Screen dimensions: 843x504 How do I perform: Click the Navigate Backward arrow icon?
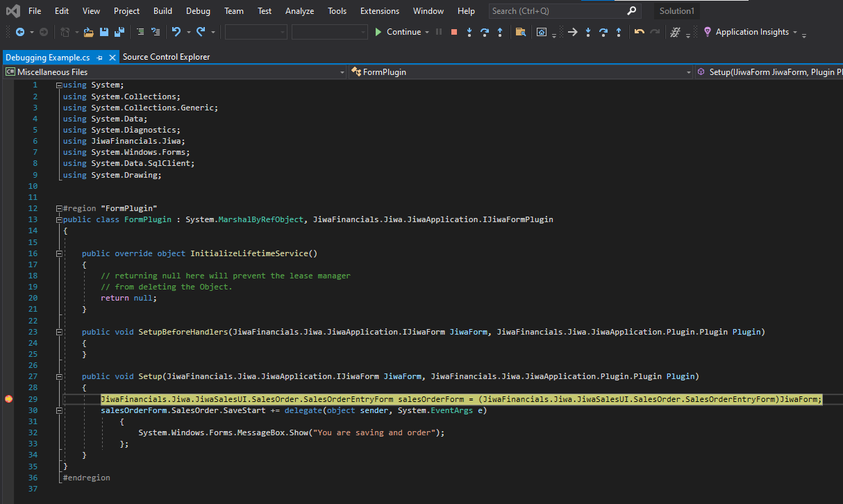point(19,32)
